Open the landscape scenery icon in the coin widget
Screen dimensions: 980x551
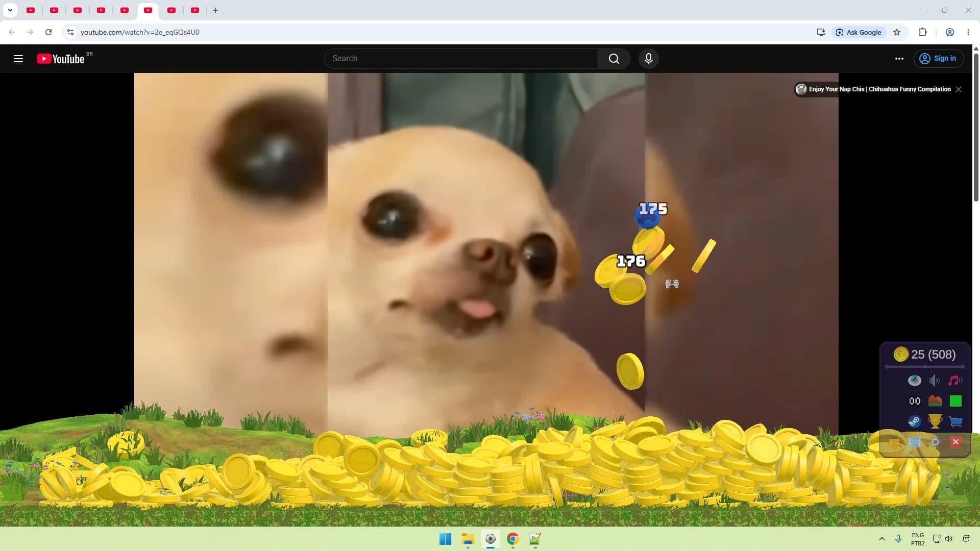(935, 401)
